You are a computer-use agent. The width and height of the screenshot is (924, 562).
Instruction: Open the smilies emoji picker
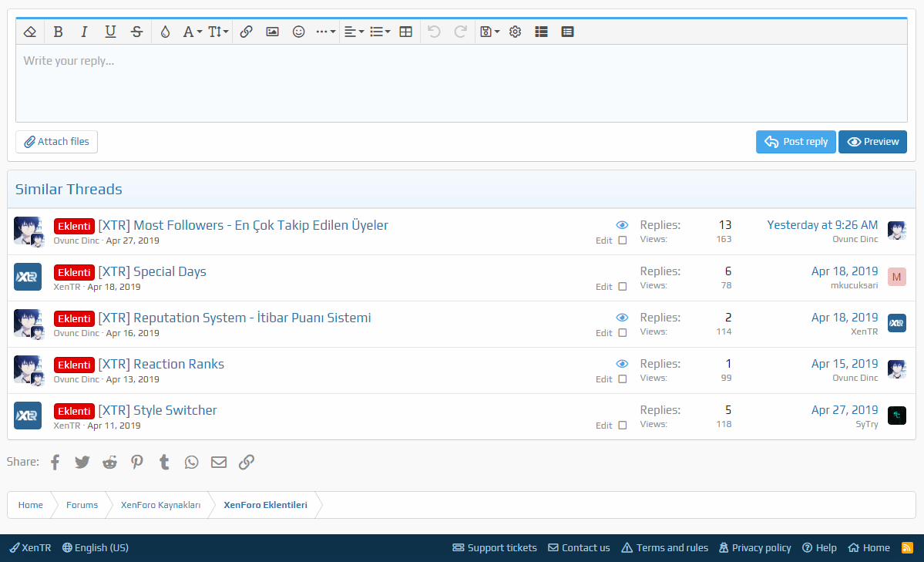click(299, 32)
